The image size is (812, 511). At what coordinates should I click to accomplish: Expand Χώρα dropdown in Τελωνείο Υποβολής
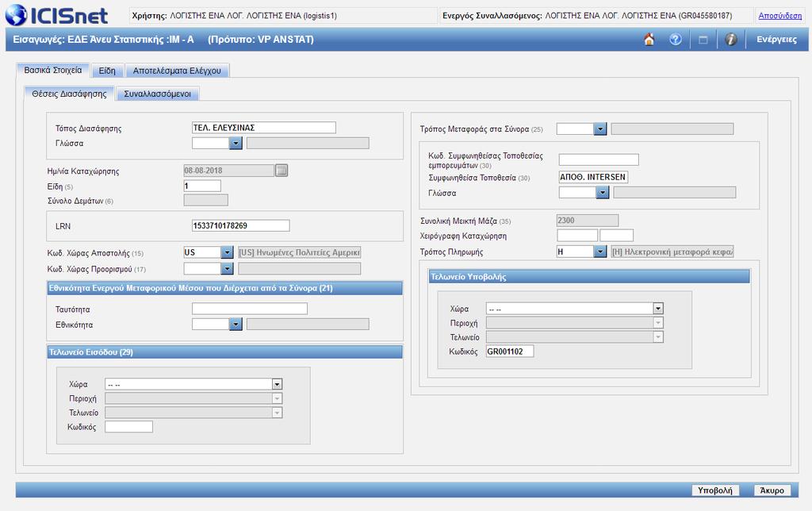tap(658, 309)
